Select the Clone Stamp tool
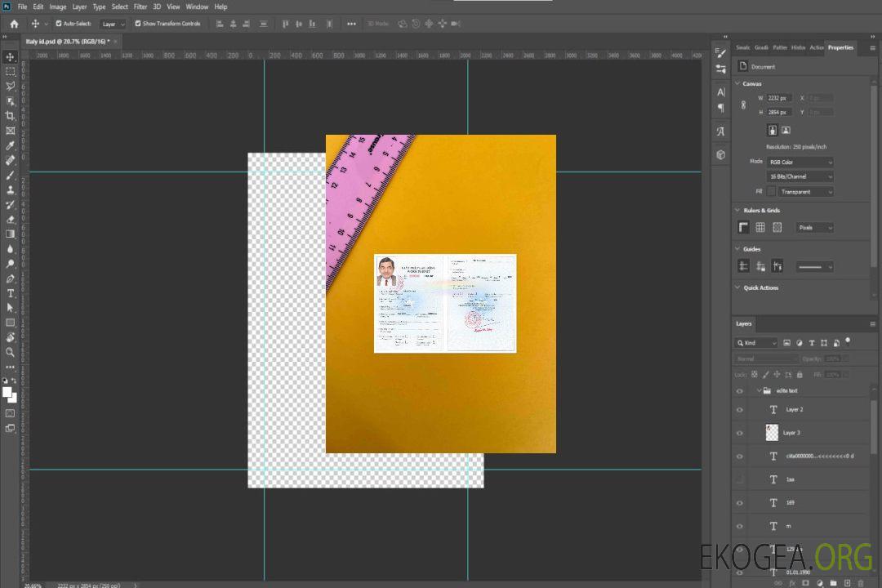The height and width of the screenshot is (588, 882). point(10,189)
